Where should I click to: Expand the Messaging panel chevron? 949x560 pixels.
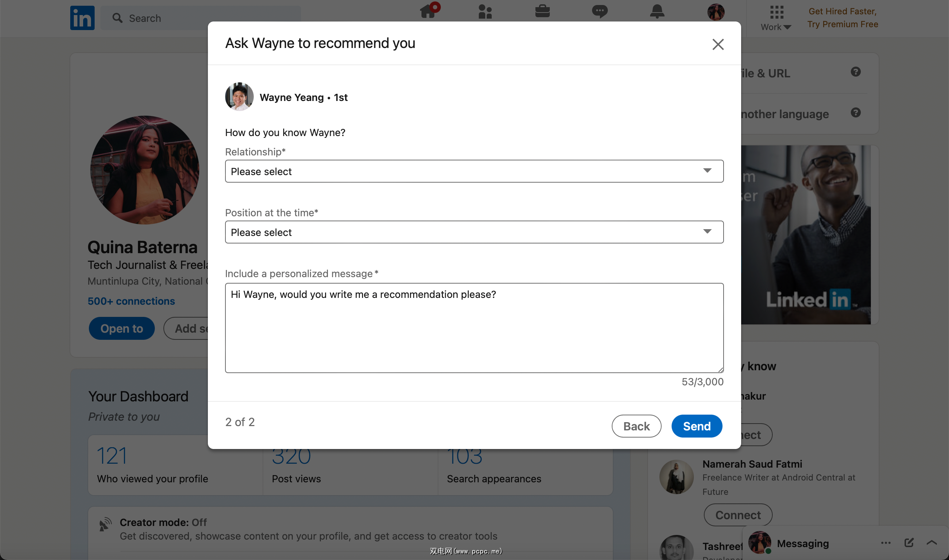pos(932,543)
